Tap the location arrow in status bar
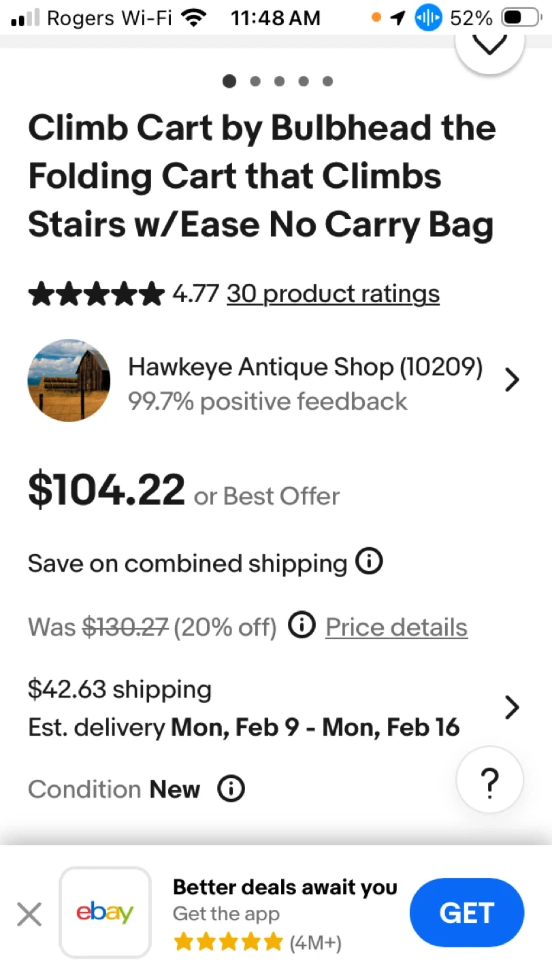Viewport: 552px width, 980px height. pos(397,18)
